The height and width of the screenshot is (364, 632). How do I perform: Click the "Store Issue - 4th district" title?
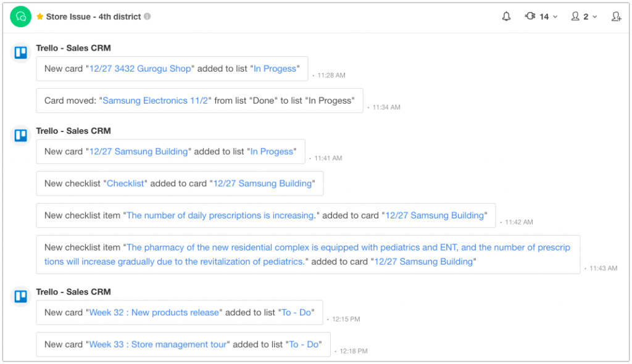point(94,17)
